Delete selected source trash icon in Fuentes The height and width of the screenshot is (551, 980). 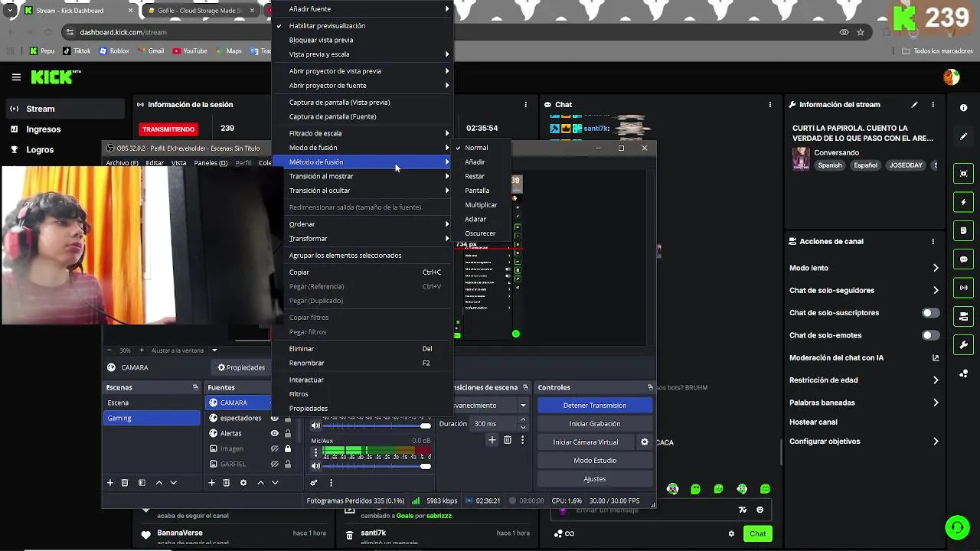coord(226,483)
